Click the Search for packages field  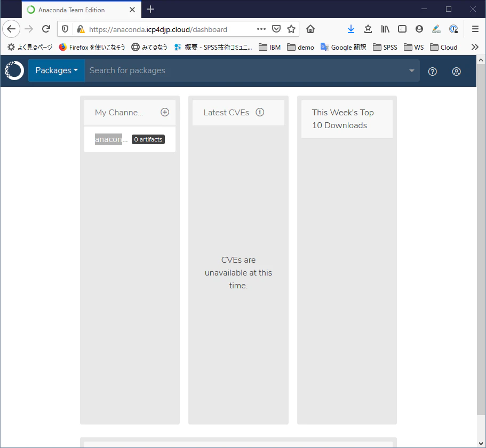click(x=252, y=70)
